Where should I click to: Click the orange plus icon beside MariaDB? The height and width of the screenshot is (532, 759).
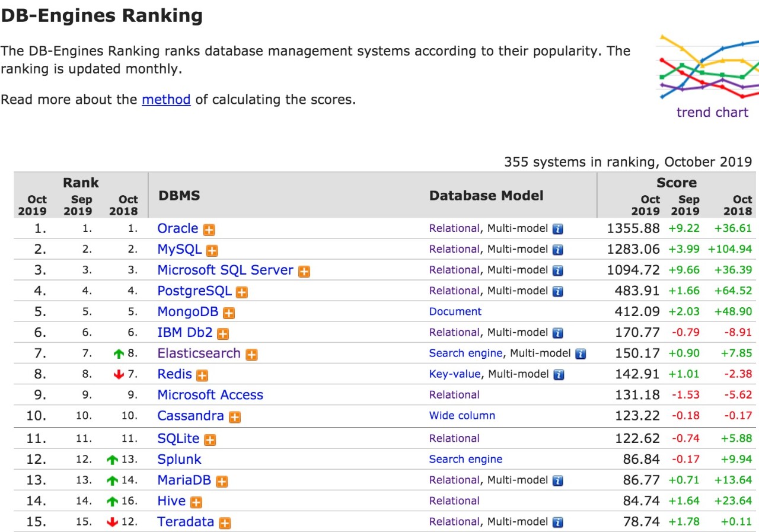222,482
